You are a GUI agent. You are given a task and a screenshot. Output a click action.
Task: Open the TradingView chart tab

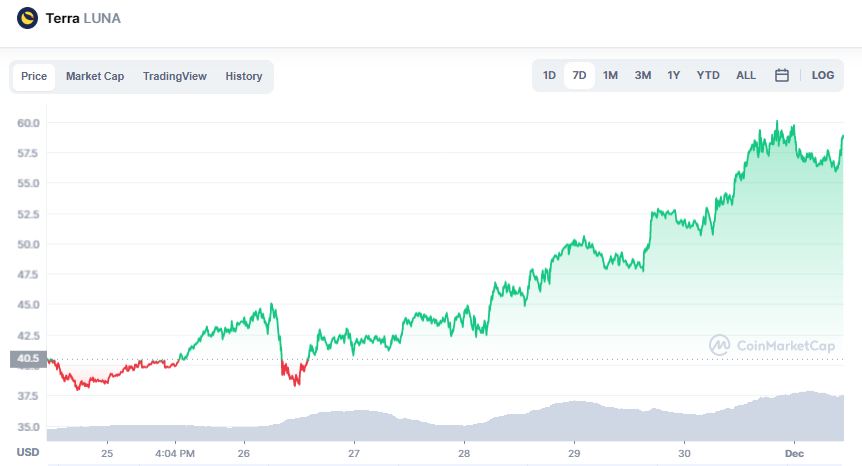(174, 76)
